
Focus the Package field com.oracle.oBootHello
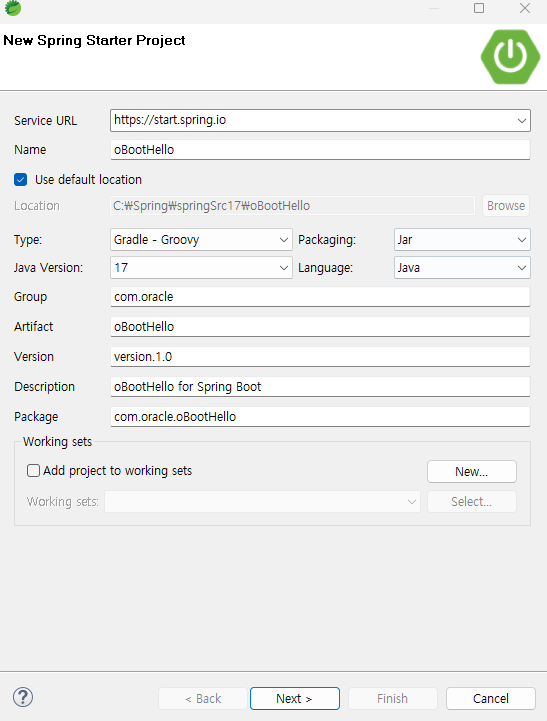[x=320, y=417]
